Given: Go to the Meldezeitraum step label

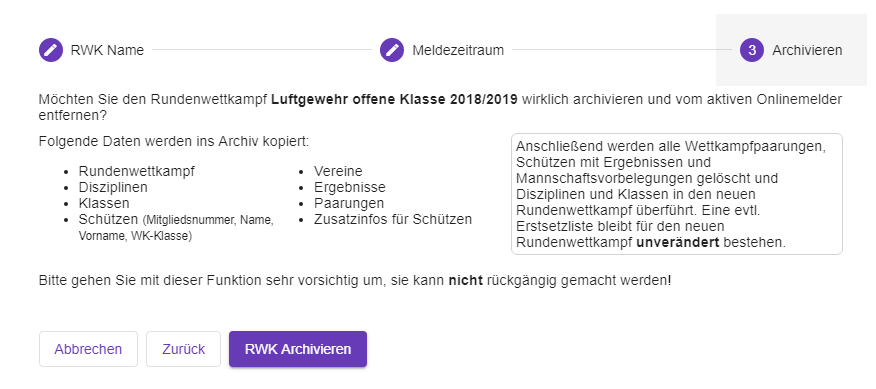Looking at the screenshot, I should tap(458, 50).
